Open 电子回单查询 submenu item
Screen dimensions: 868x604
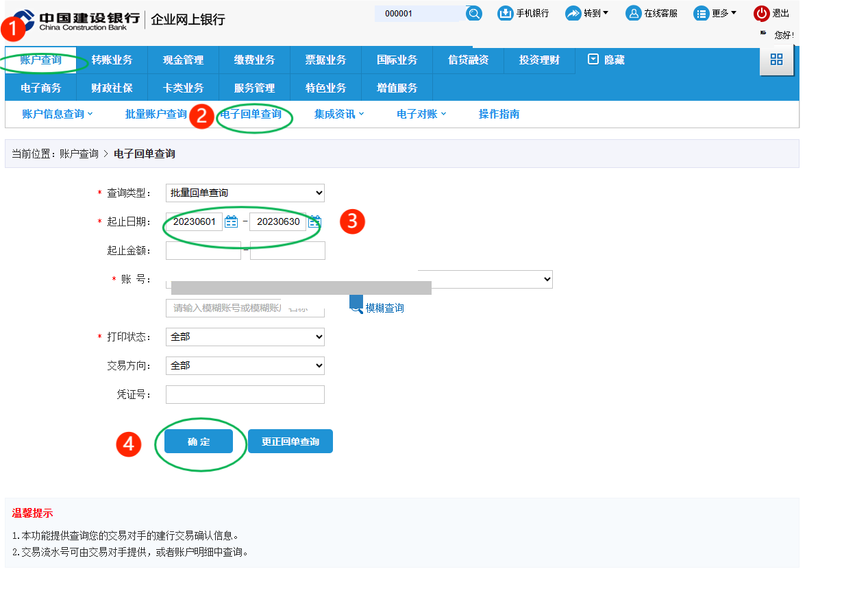[x=251, y=114]
